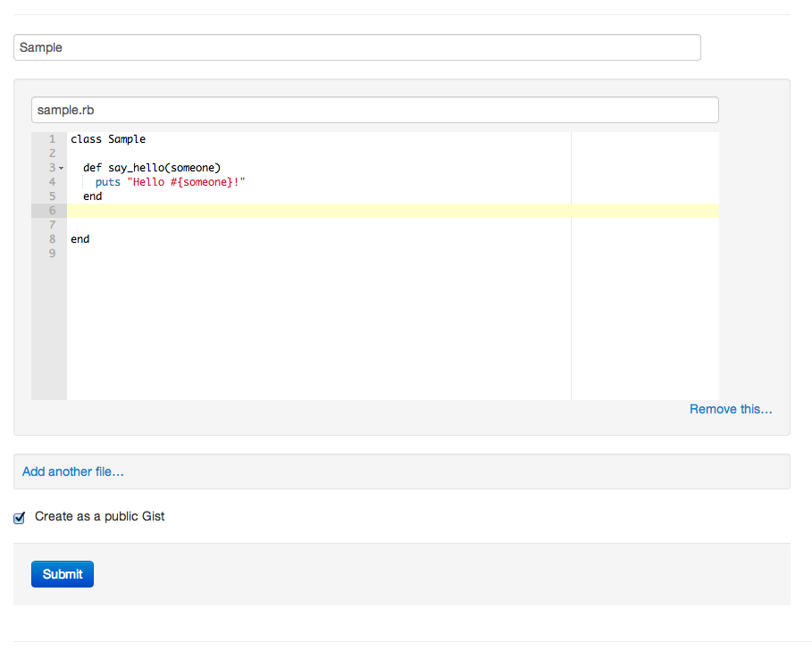The image size is (812, 667).
Task: Collapse the say_hello method fold arrow
Action: [x=61, y=168]
